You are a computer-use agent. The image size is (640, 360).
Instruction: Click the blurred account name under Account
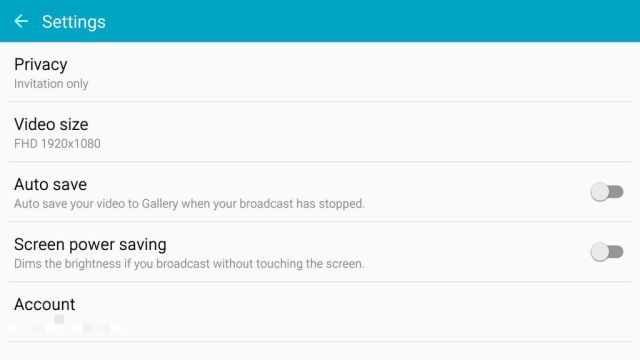click(67, 327)
